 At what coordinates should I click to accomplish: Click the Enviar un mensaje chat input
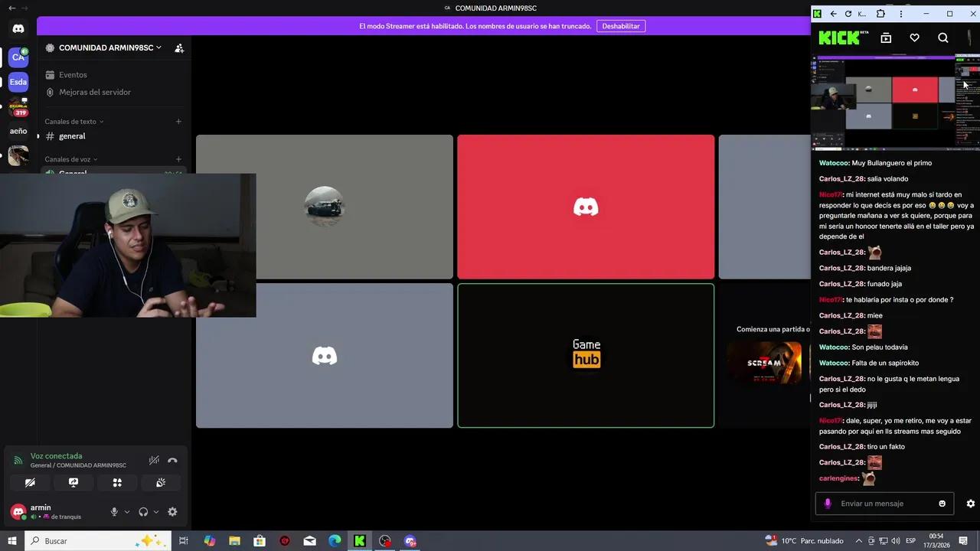880,504
